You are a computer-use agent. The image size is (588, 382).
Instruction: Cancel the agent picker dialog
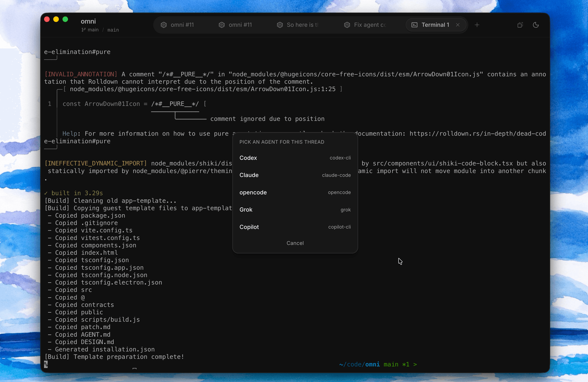click(295, 243)
